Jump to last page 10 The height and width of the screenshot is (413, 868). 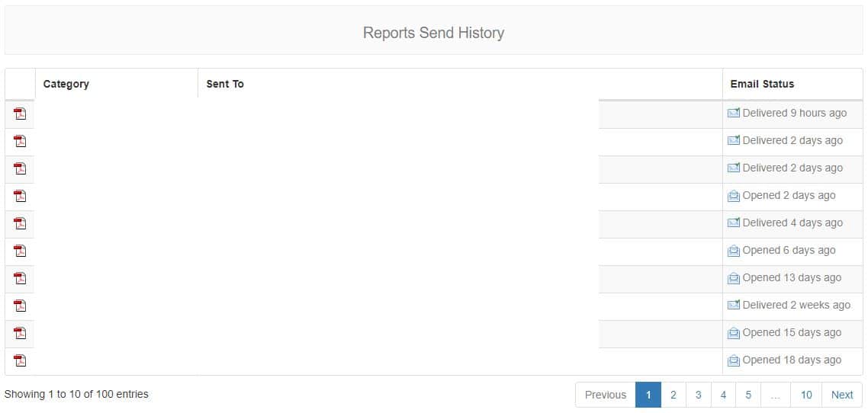tap(806, 395)
